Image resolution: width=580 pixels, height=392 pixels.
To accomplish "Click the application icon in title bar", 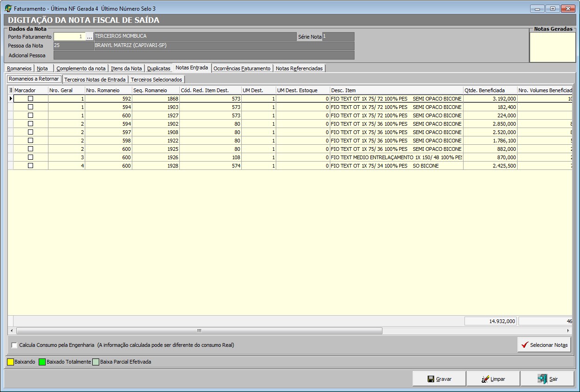I will [8, 9].
